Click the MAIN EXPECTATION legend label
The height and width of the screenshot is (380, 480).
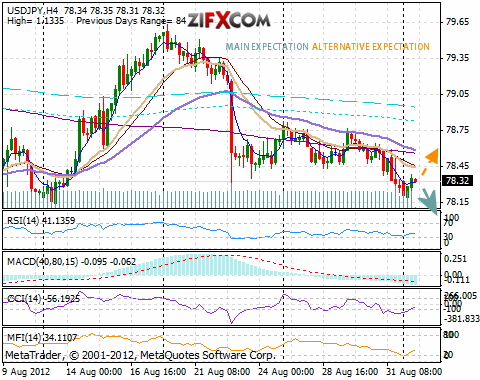[267, 47]
